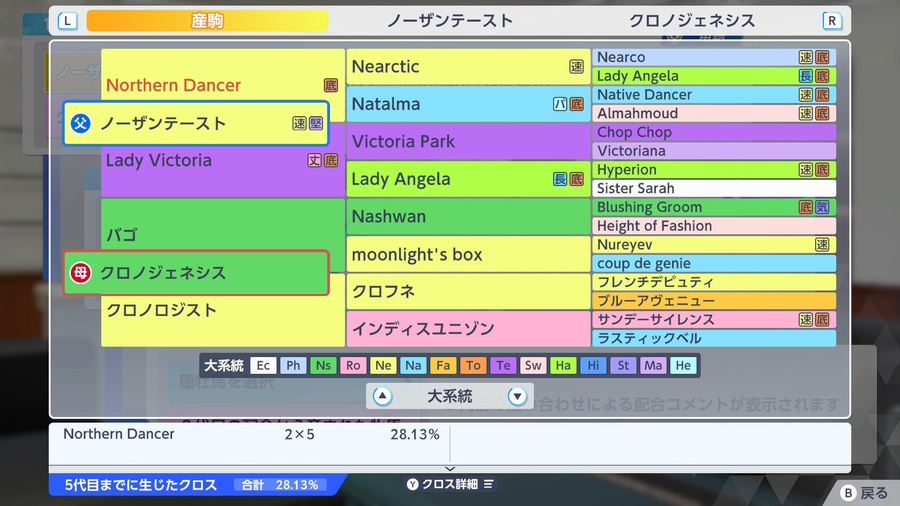The image size is (900, 506).
Task: Click the Hi lineage legend swatch
Action: (593, 365)
